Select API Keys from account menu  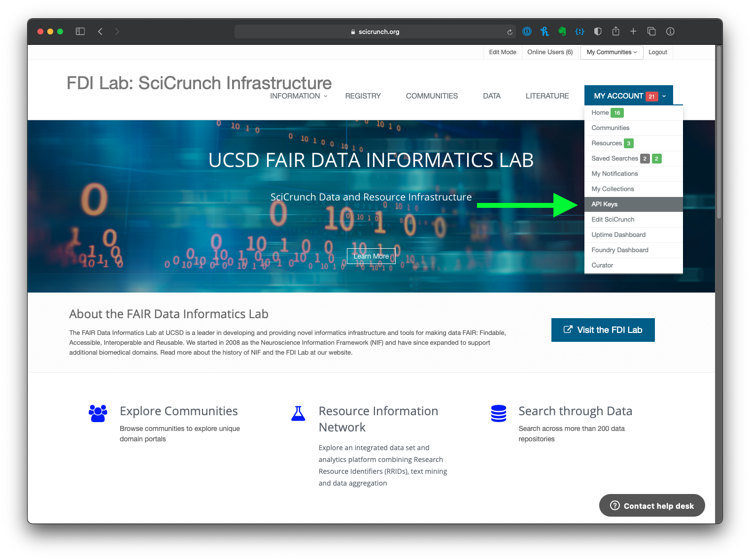click(604, 204)
